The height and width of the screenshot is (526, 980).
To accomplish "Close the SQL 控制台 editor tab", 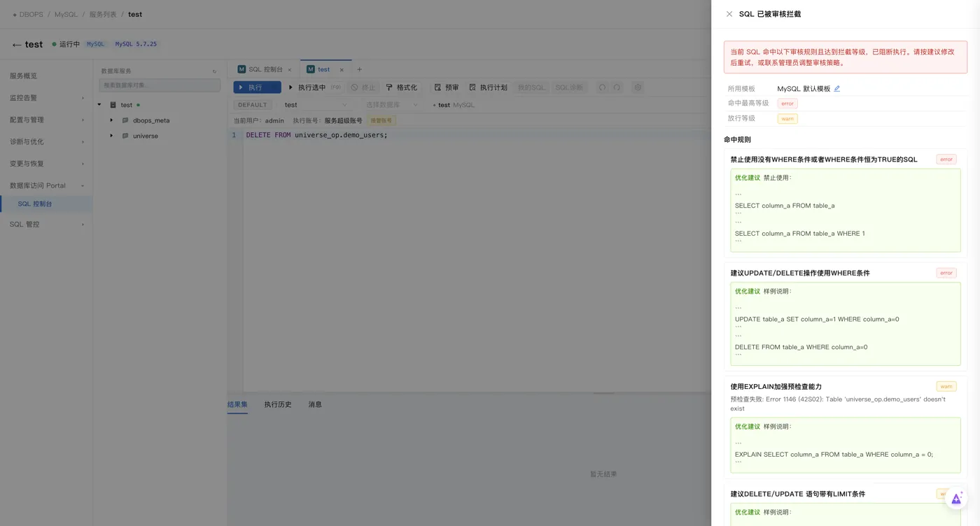I will point(291,70).
